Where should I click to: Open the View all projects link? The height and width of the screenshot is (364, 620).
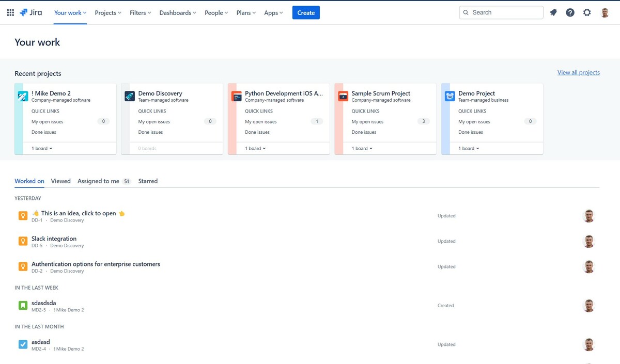pos(578,72)
